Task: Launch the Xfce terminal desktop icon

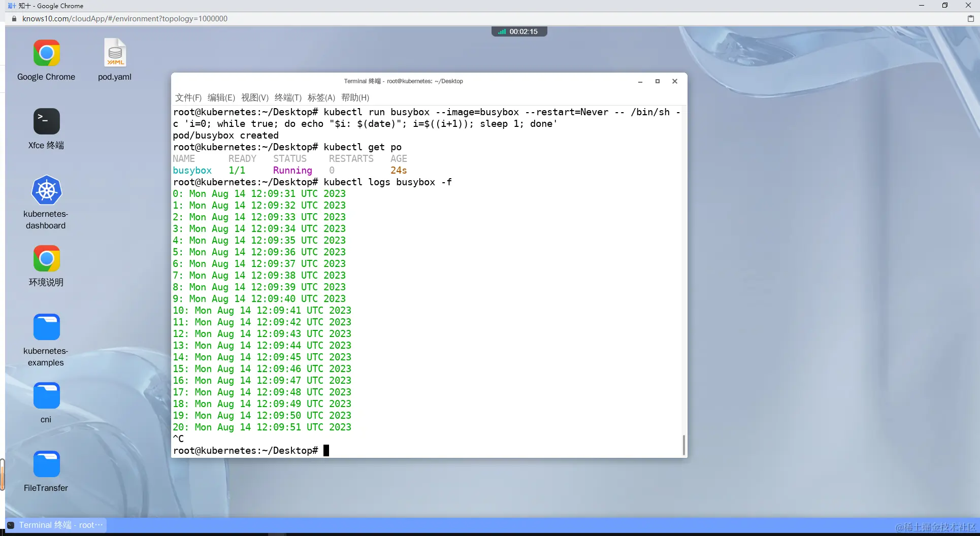Action: pyautogui.click(x=46, y=121)
